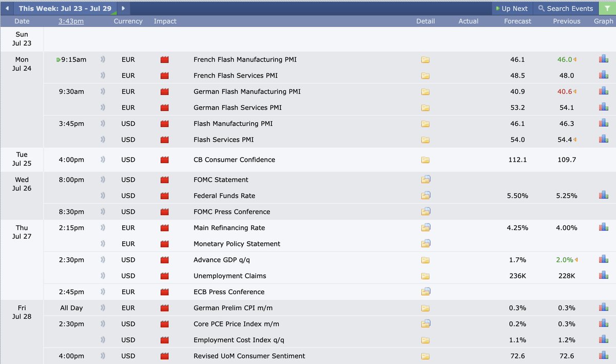Open detail folder for French Flash Services PMI
This screenshot has width=616, height=364.
pos(425,75)
